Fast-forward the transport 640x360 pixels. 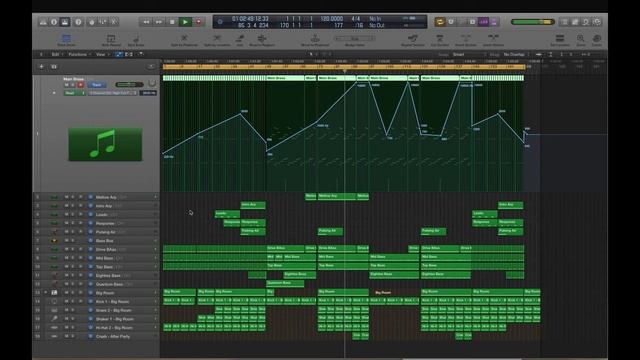point(159,22)
